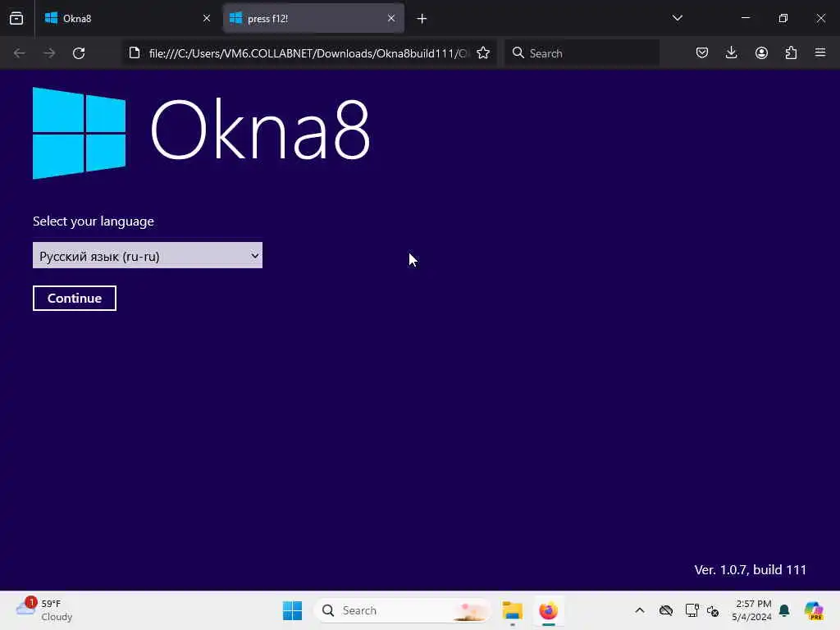
Task: Click the Ver. 1.0.7, build 111 text
Action: tap(750, 569)
